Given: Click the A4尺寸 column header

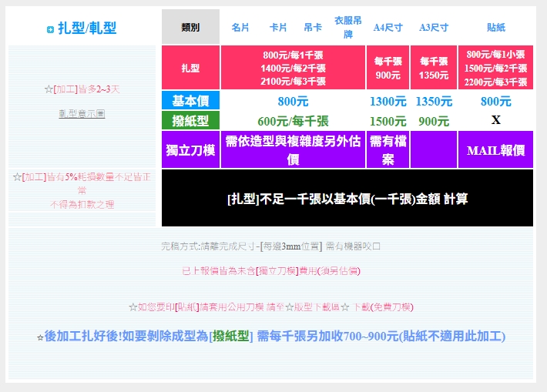Looking at the screenshot, I should (388, 27).
